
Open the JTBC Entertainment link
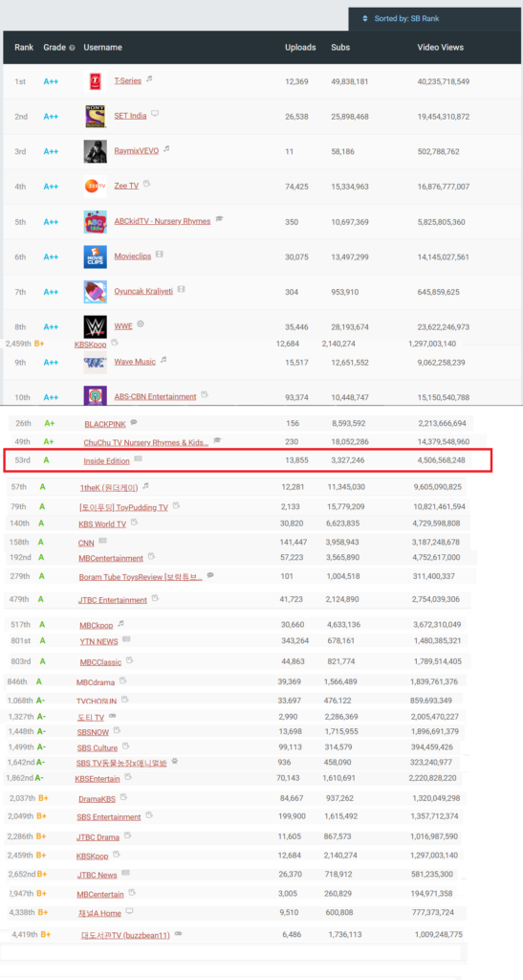[x=113, y=600]
